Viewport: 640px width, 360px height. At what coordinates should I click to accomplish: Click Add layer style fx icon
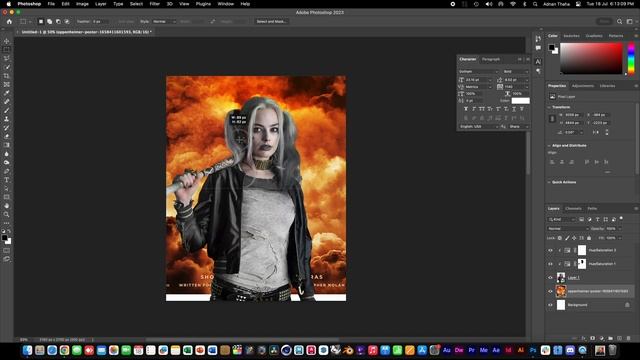[x=584, y=338]
